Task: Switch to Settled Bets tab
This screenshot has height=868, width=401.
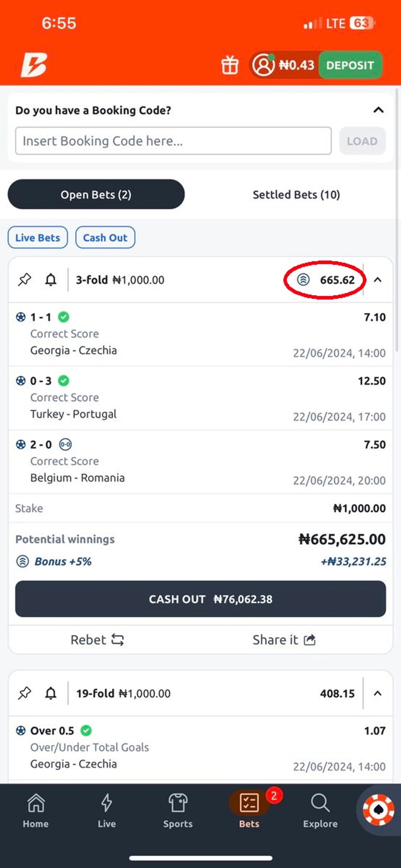Action: coord(296,194)
